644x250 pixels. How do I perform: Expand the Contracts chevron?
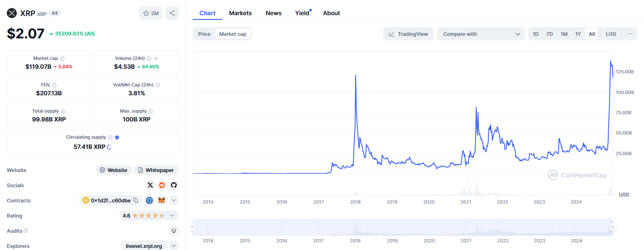pos(174,200)
